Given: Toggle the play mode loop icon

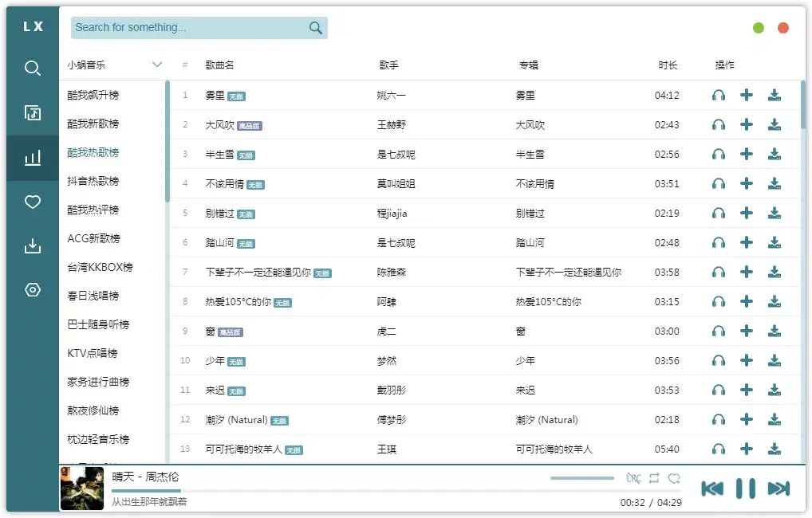Looking at the screenshot, I should click(x=654, y=478).
